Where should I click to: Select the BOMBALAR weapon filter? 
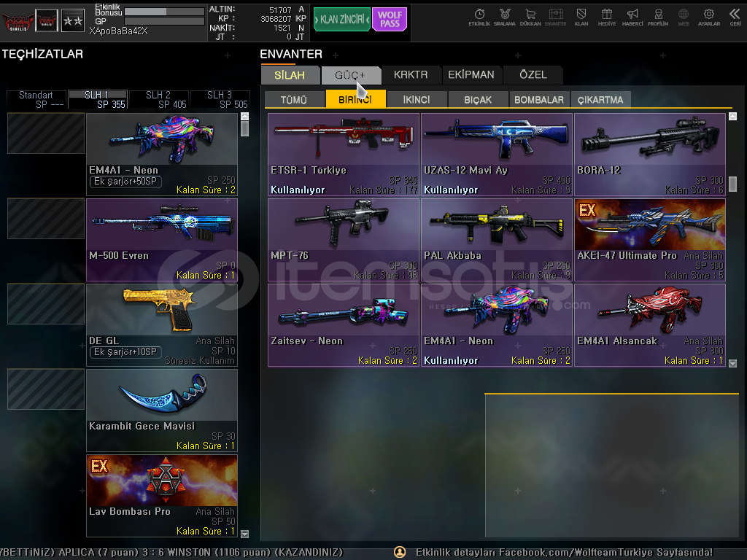click(539, 99)
